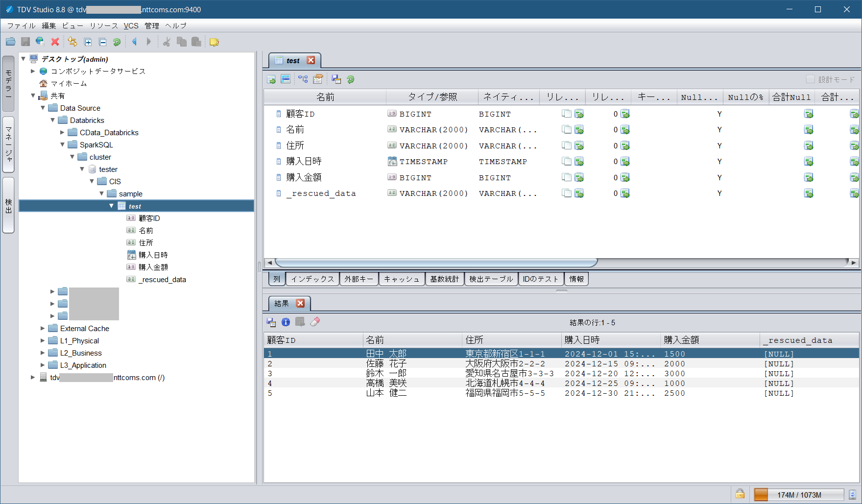Click the gray forward arrow icon
Viewport: 862px width, 504px height.
pos(149,42)
